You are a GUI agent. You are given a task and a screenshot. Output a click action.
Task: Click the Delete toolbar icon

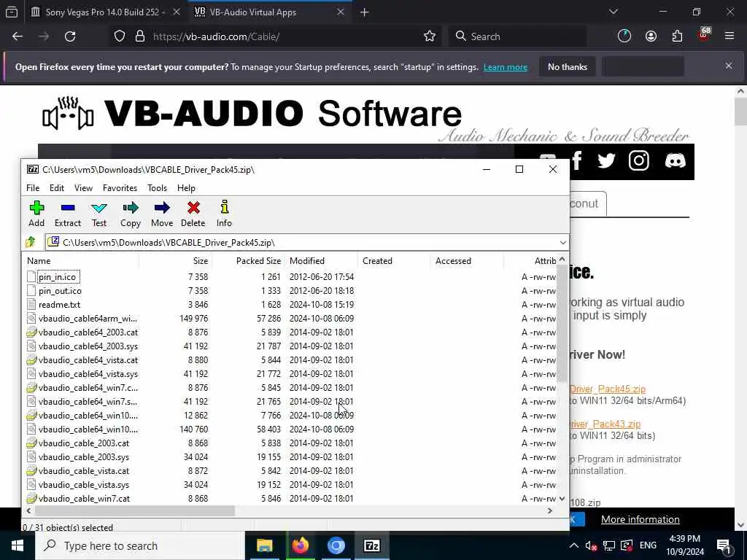[x=193, y=214]
